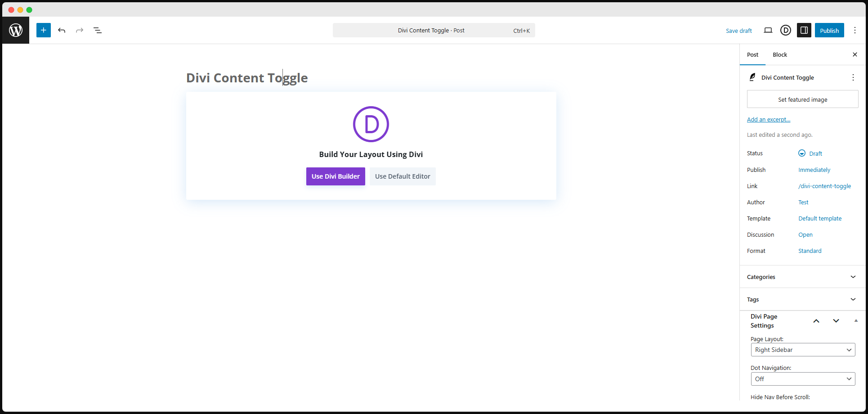This screenshot has width=868, height=414.
Task: Click the redo arrow icon
Action: tap(80, 30)
